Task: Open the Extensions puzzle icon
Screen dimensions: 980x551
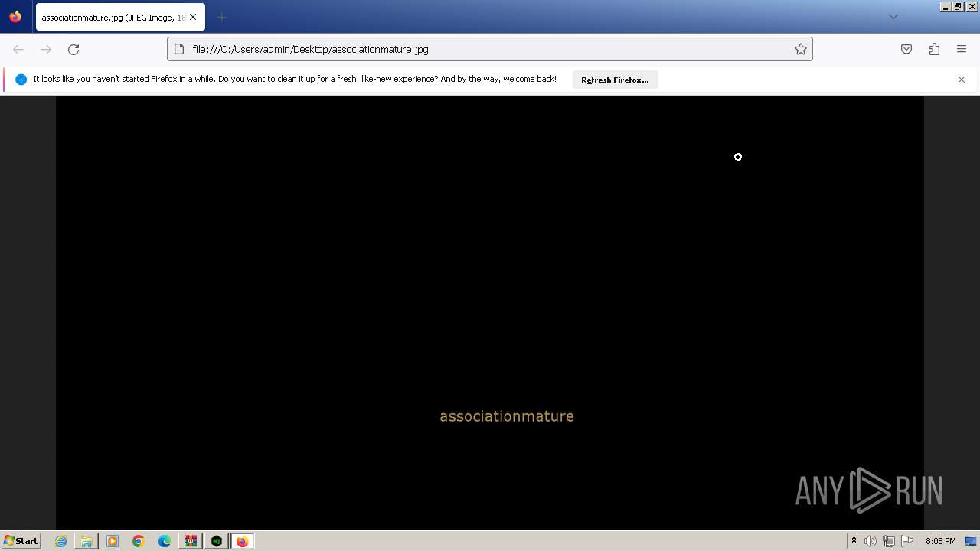Action: click(934, 49)
